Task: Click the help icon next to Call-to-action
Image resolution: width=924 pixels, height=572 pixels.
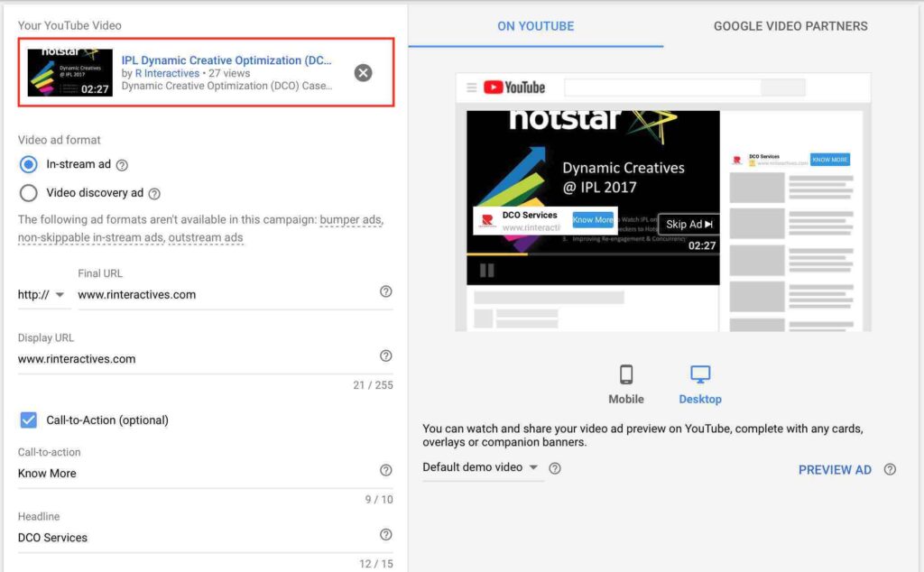Action: point(385,470)
